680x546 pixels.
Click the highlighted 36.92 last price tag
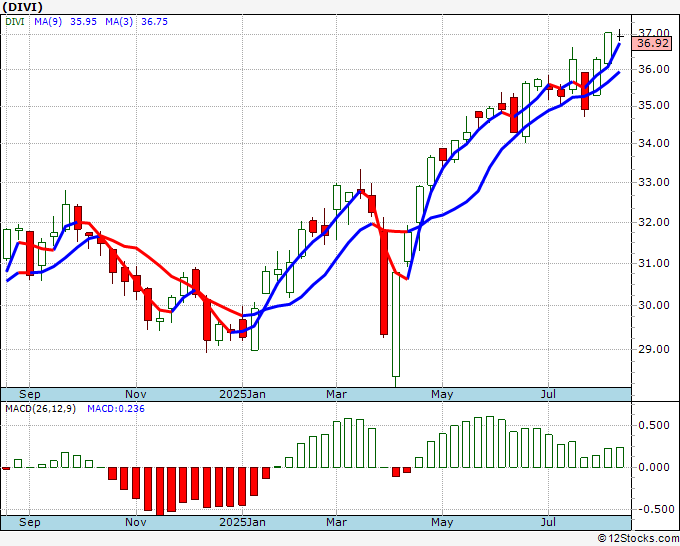(x=652, y=43)
